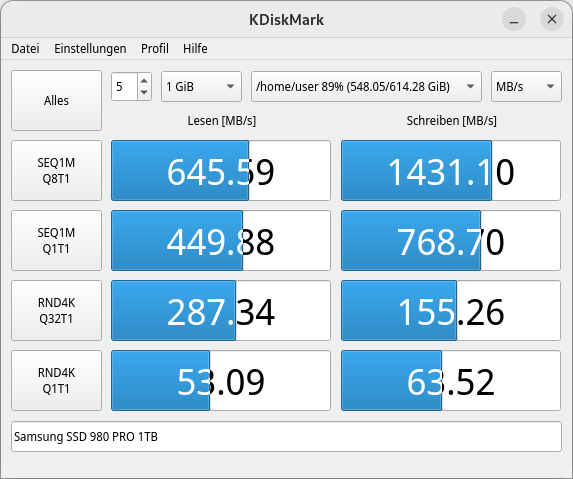
Task: Click the RND4K Q32T1 read result 287.34
Action: [221, 311]
